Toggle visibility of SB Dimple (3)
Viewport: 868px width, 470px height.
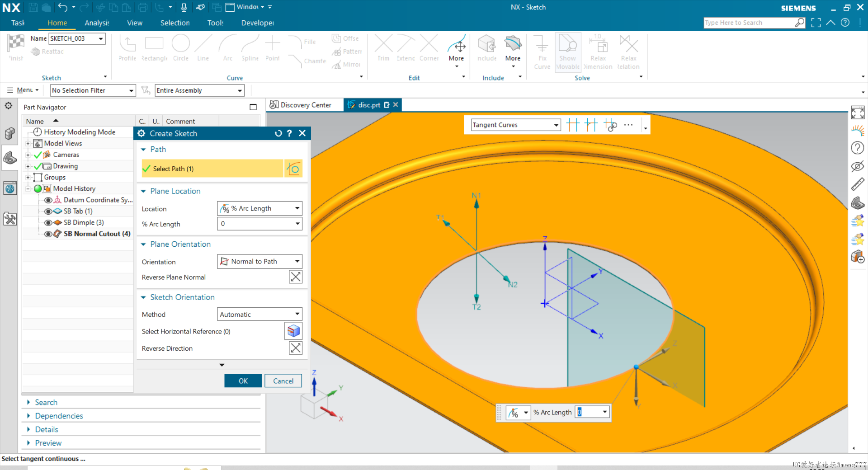click(48, 222)
